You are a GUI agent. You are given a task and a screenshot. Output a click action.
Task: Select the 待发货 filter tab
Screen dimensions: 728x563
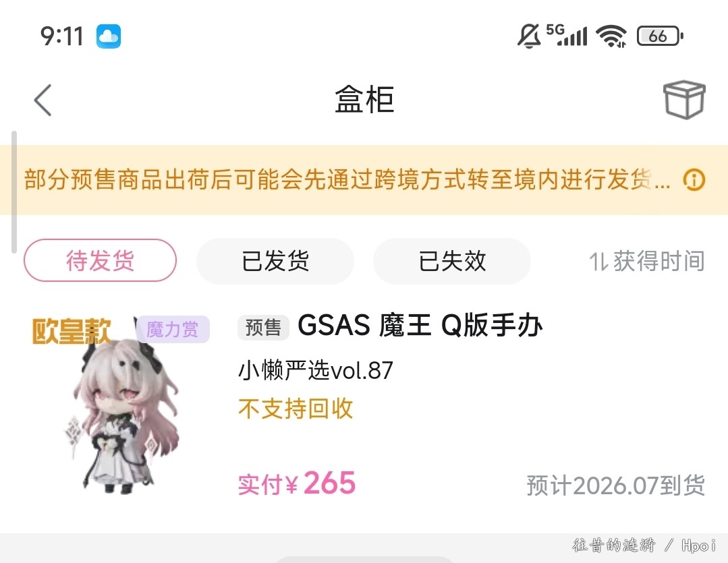(101, 260)
